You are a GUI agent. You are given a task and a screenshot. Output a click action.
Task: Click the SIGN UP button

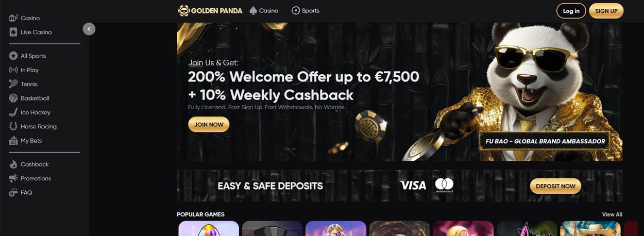(x=606, y=11)
